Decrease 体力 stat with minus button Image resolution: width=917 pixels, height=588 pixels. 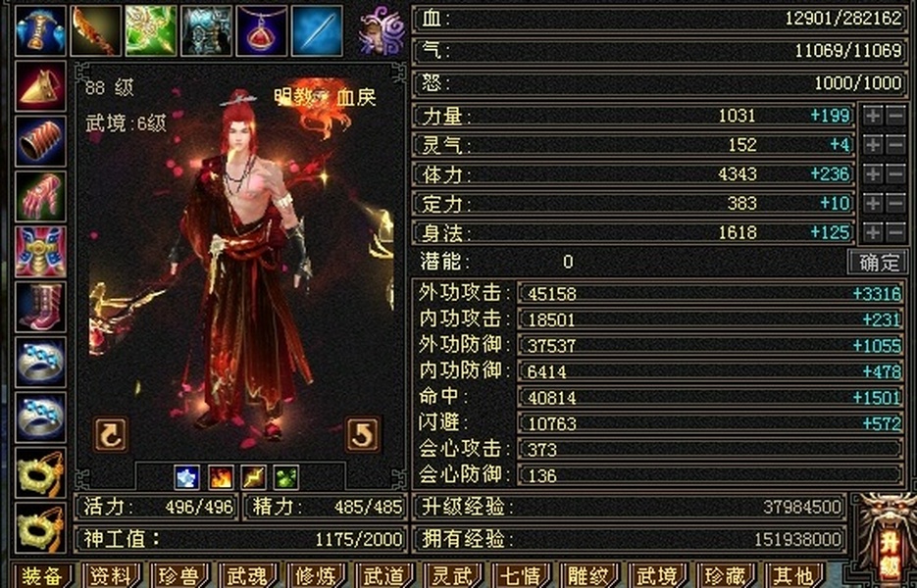click(896, 173)
